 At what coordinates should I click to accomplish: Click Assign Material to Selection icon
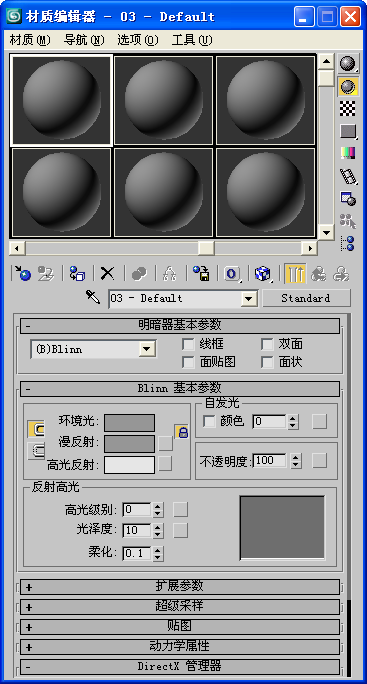[x=77, y=274]
